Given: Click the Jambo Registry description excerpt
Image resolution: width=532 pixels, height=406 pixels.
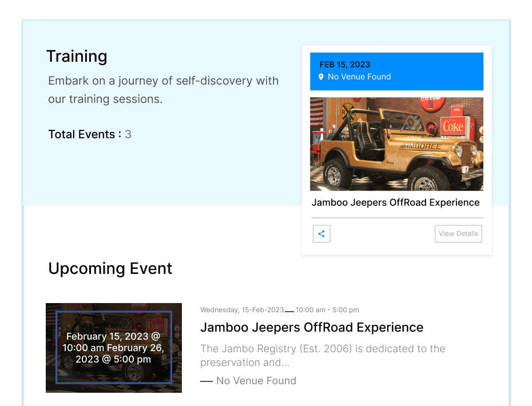Looking at the screenshot, I should point(323,355).
